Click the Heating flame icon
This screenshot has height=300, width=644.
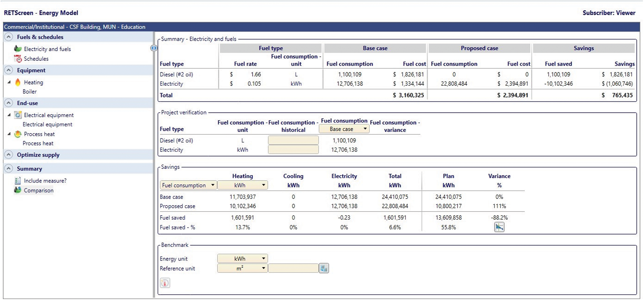18,82
